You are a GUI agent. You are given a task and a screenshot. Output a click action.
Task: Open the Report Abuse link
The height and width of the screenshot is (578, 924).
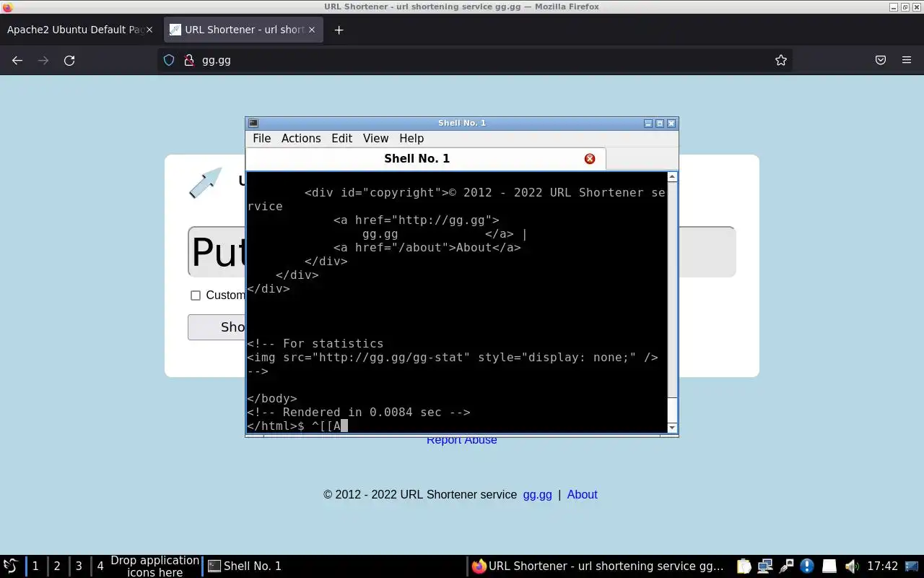click(x=461, y=440)
